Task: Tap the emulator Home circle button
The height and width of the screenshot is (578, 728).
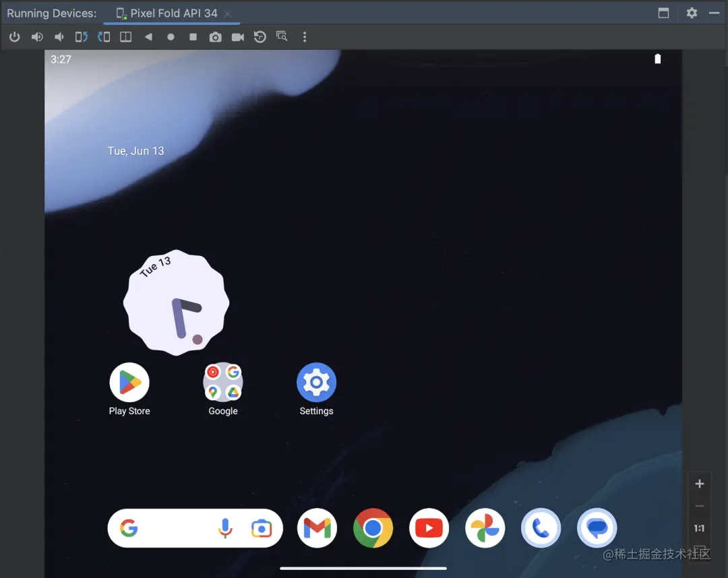Action: click(171, 36)
